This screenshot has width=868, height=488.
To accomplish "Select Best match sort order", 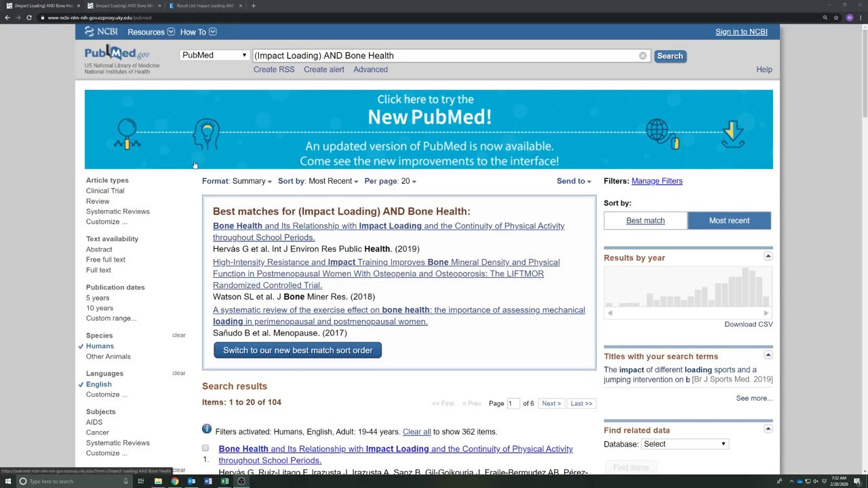I will point(646,220).
